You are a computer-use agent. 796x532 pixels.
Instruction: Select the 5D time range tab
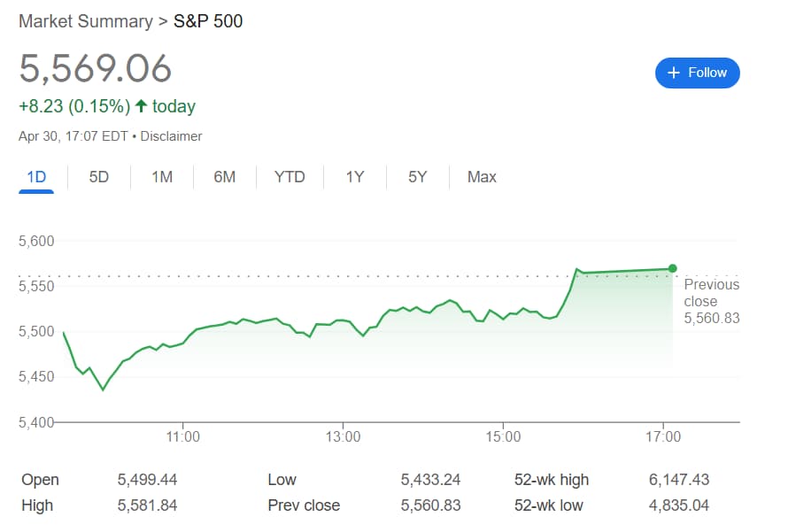(x=98, y=177)
